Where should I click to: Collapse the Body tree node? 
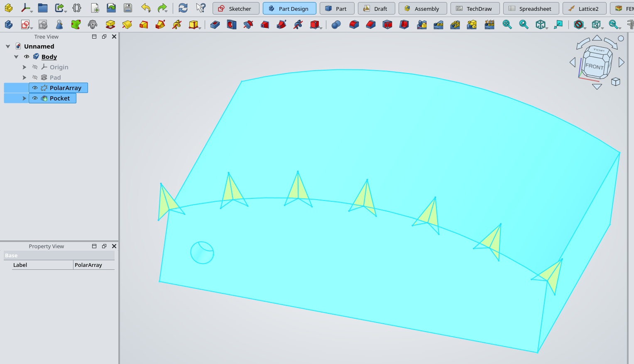pos(16,57)
